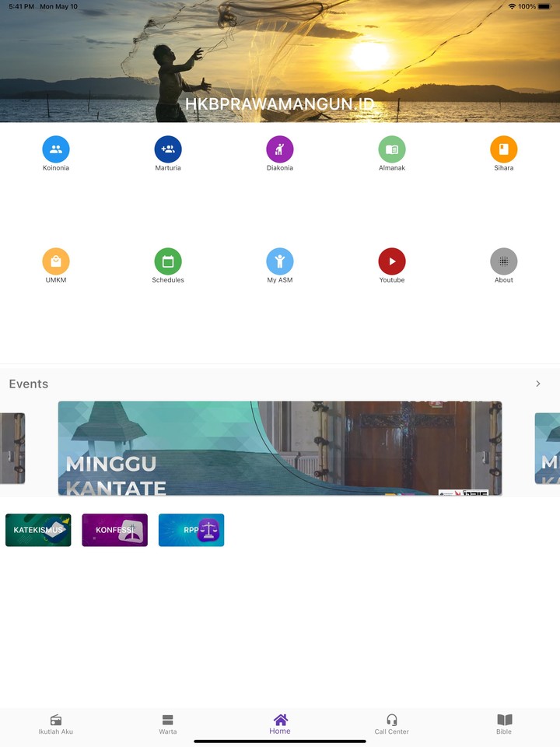The width and height of the screenshot is (560, 747).
Task: Open the UMKM shopping bag icon
Action: coord(56,261)
